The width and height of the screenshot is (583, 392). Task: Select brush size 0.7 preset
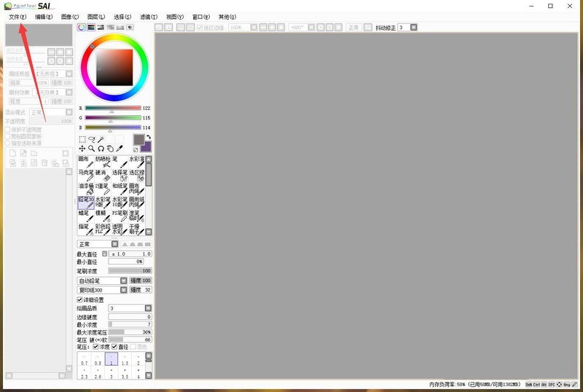(84, 361)
